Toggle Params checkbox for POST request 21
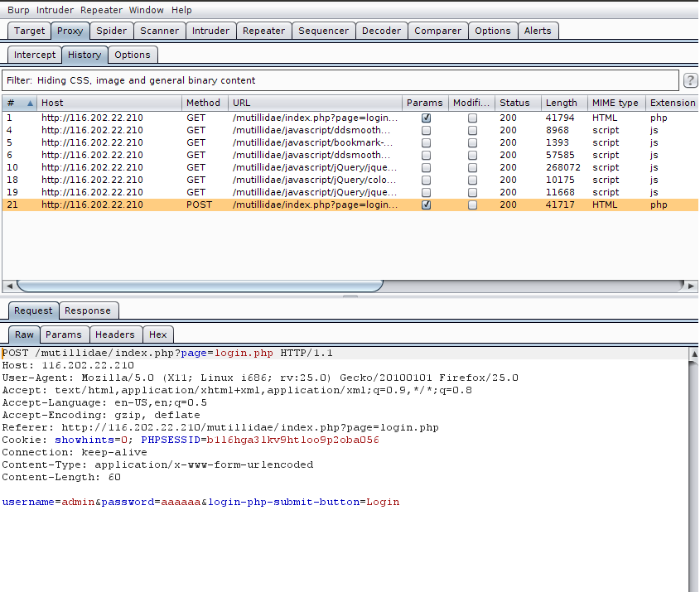The height and width of the screenshot is (592, 700). tap(427, 205)
